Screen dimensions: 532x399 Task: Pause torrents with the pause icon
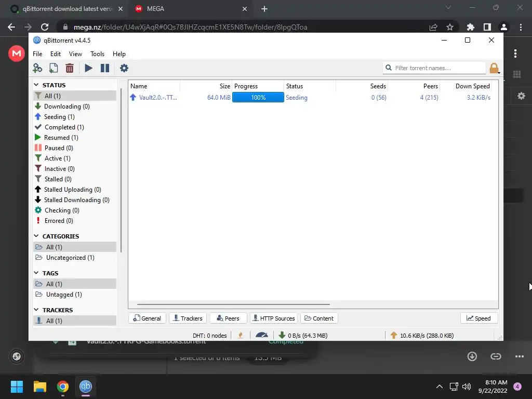point(105,68)
